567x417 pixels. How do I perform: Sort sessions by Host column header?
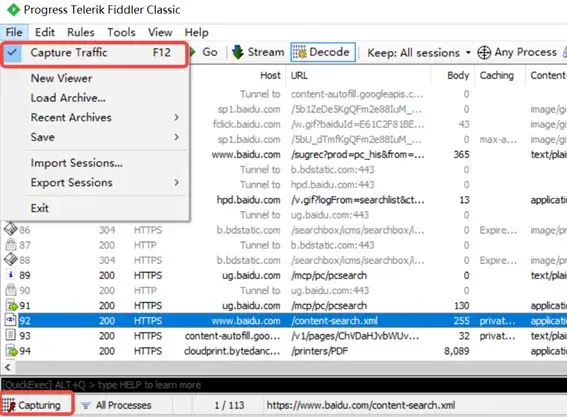[x=270, y=75]
